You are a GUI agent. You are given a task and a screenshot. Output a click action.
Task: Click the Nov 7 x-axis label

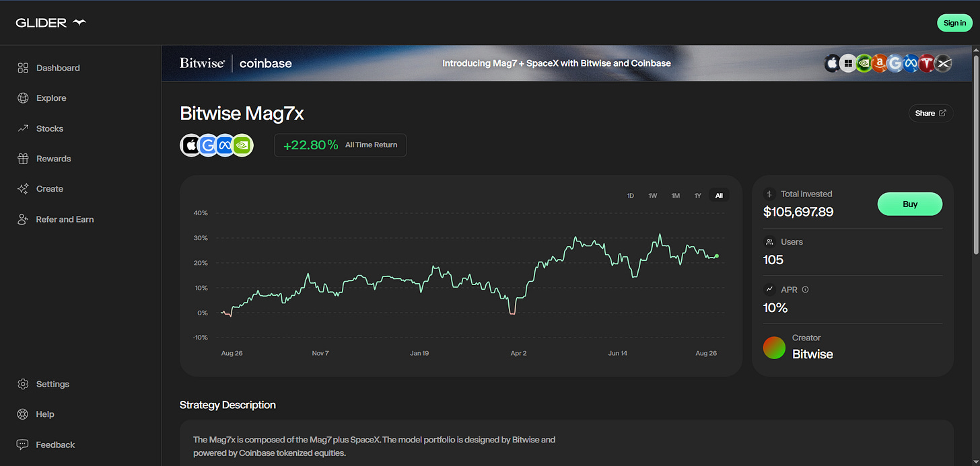tap(321, 353)
